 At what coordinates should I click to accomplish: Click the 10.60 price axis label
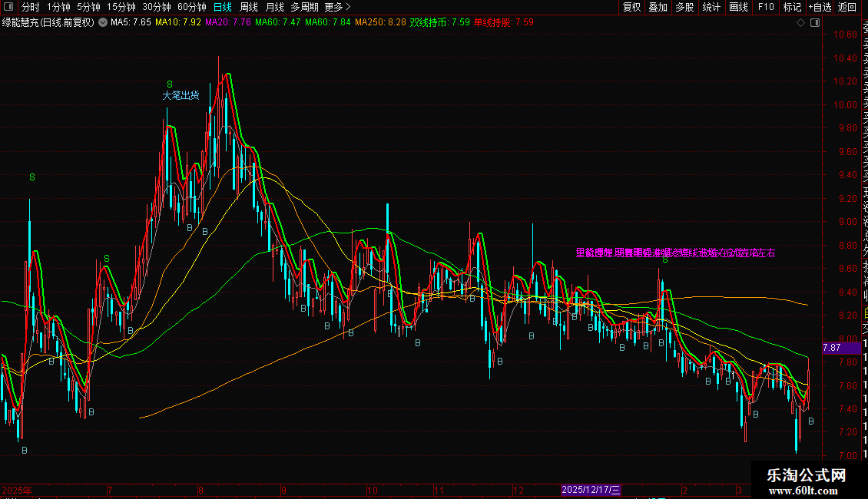(845, 35)
